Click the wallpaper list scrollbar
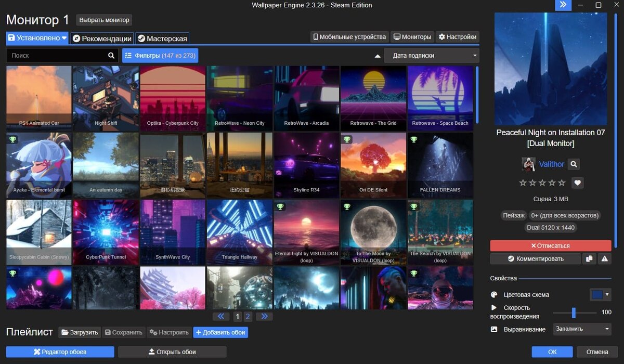 477,94
